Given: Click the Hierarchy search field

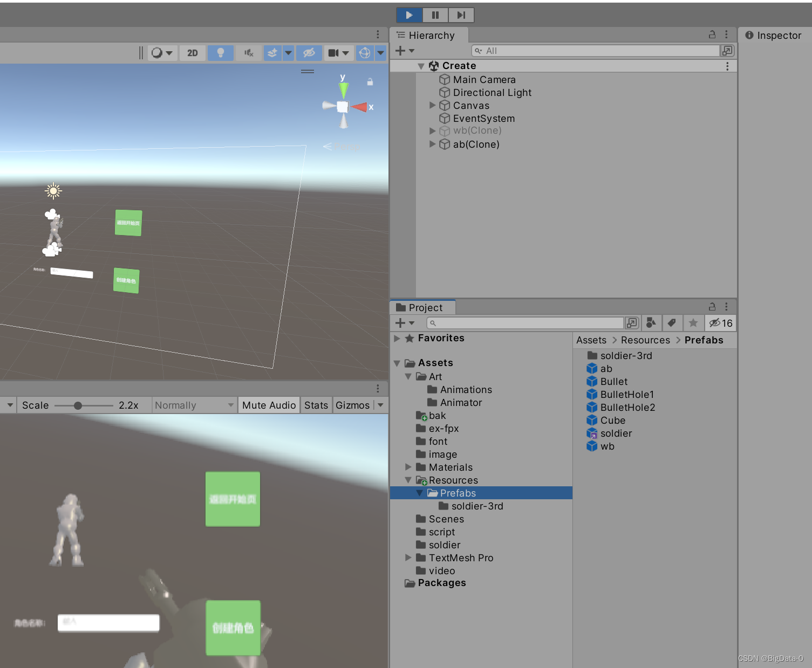Looking at the screenshot, I should click(x=593, y=50).
